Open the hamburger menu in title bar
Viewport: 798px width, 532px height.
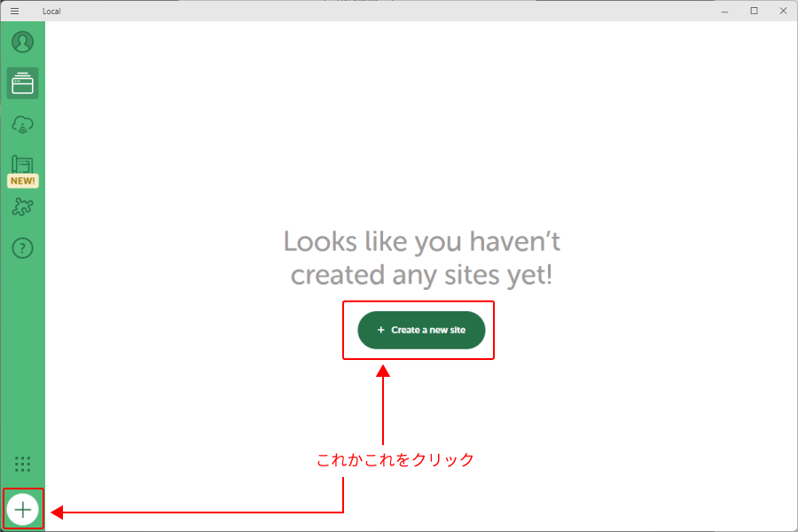14,11
